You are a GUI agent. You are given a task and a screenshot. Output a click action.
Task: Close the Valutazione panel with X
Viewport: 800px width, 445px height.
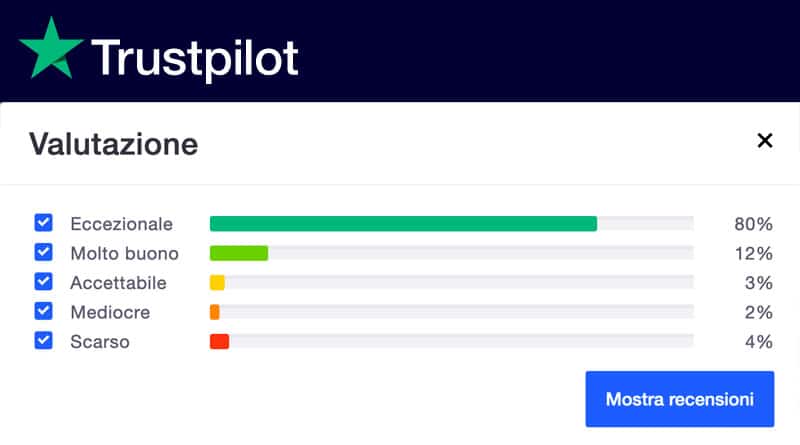click(765, 140)
